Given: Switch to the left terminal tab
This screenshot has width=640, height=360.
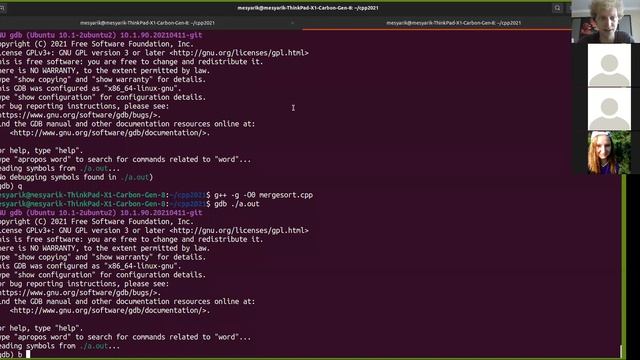Looking at the screenshot, I should coord(147,23).
